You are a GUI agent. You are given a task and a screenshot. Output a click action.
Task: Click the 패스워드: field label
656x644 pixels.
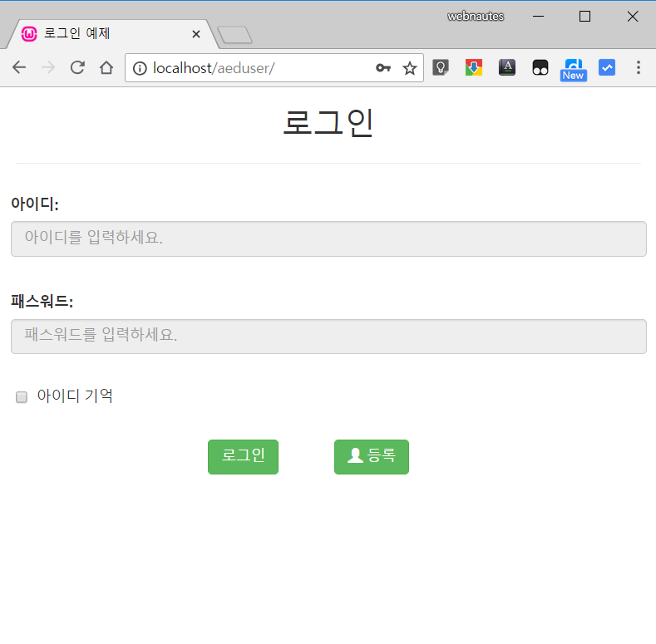click(x=42, y=301)
